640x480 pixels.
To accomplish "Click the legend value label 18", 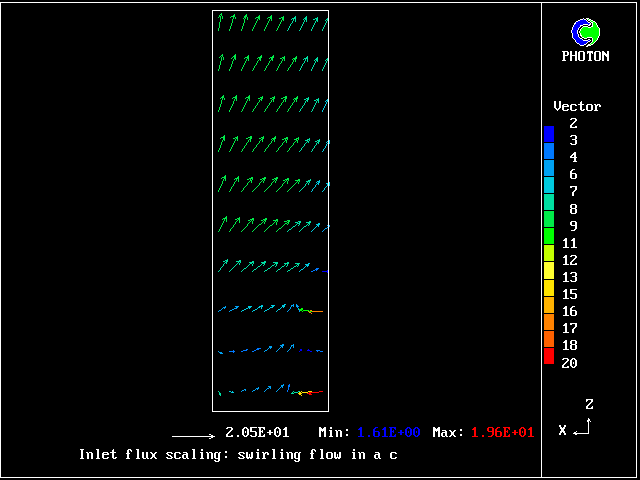I will 570,345.
